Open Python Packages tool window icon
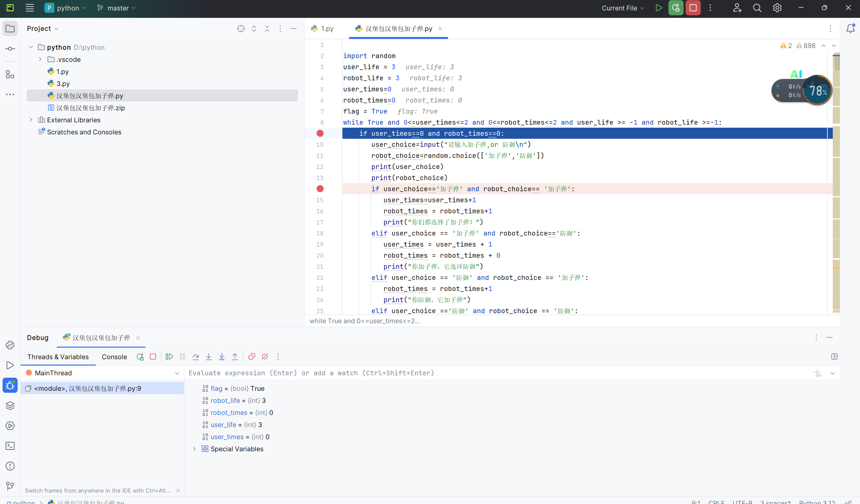Screen dimensions: 860x504 pyautogui.click(x=10, y=405)
